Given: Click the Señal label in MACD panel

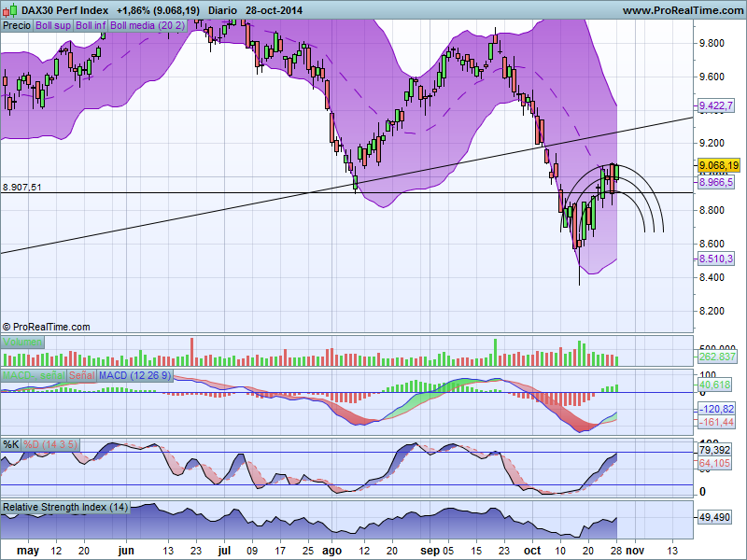Looking at the screenshot, I should 81,375.
